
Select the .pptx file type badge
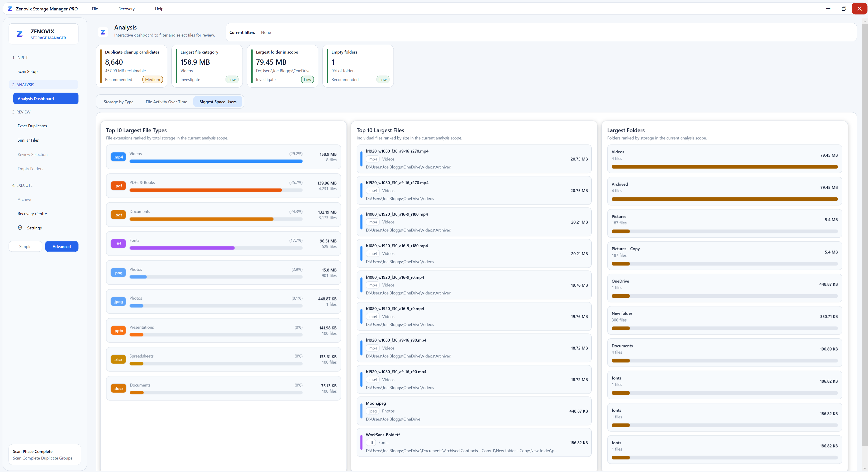coord(118,331)
